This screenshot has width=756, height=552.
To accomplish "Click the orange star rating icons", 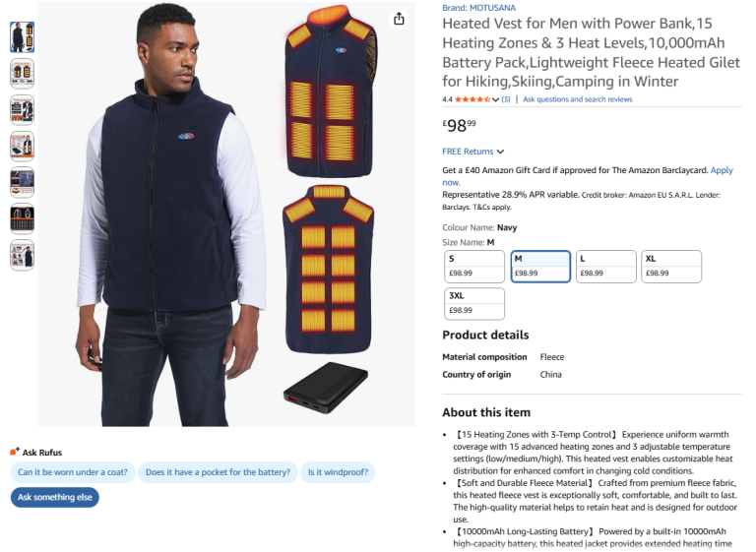I will [x=472, y=99].
